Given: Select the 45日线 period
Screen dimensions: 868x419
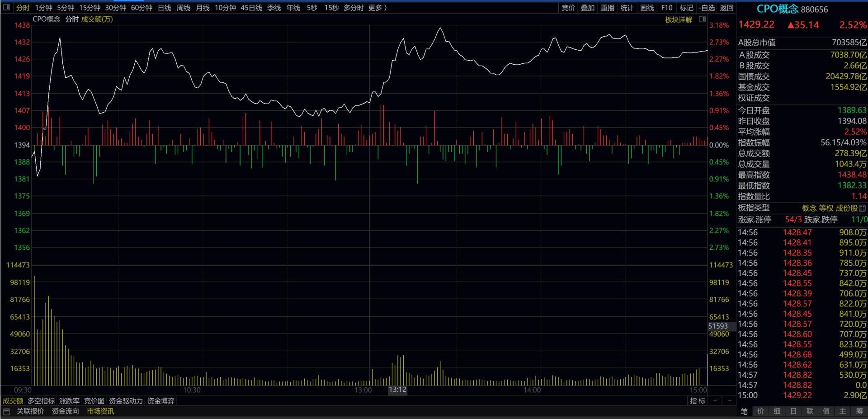Looking at the screenshot, I should pos(251,8).
